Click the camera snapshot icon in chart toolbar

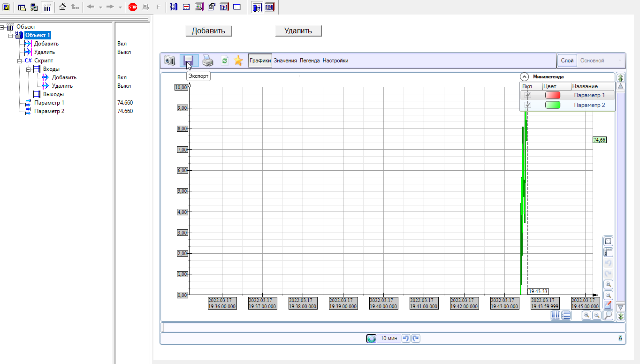pyautogui.click(x=169, y=61)
